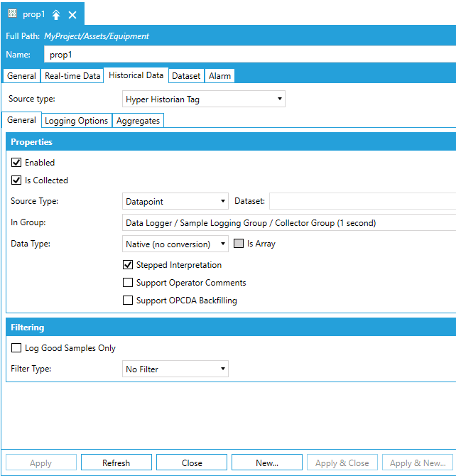Open the Native (no conversion) data type dropdown
Screen dimensions: 456x476
[175, 244]
